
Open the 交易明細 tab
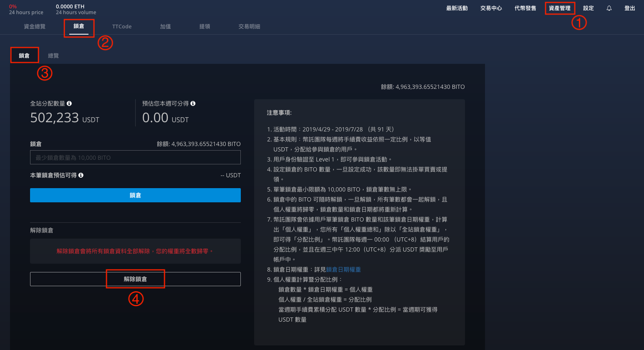tap(249, 26)
